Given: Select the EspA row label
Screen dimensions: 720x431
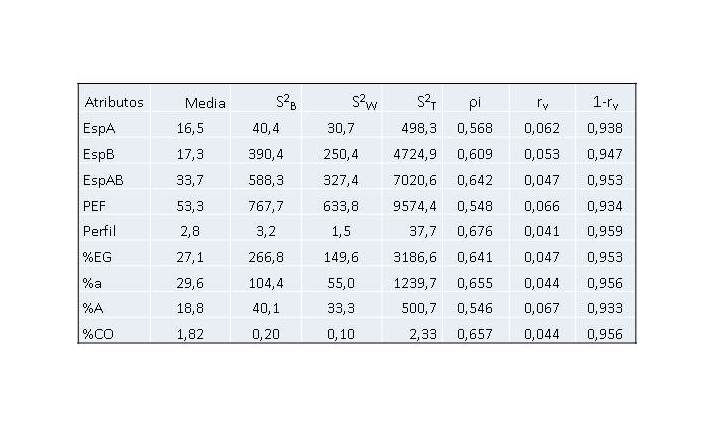Looking at the screenshot, I should (x=100, y=128).
